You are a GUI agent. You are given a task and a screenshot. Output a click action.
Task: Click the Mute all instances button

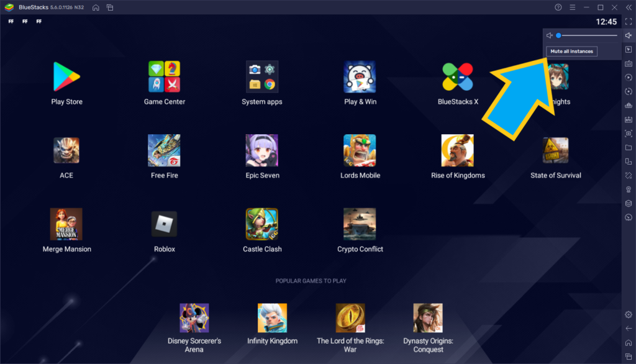(x=571, y=51)
